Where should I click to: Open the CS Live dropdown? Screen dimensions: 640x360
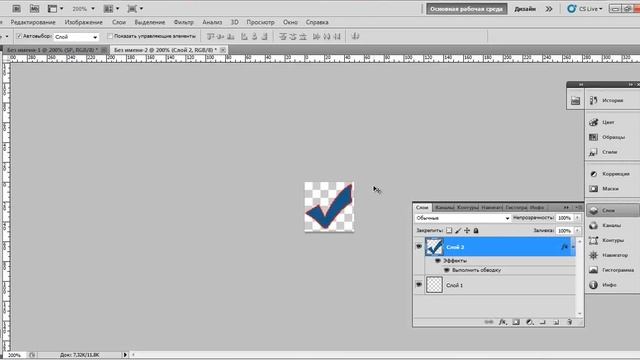click(585, 9)
